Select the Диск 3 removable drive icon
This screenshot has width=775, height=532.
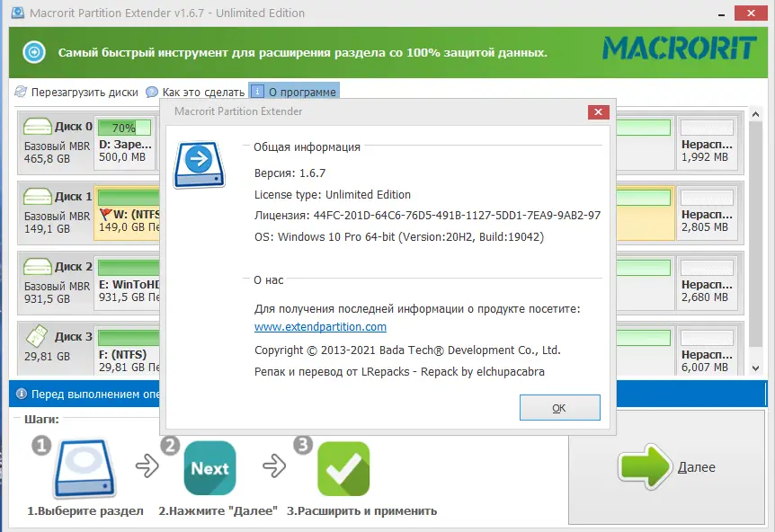tap(38, 337)
